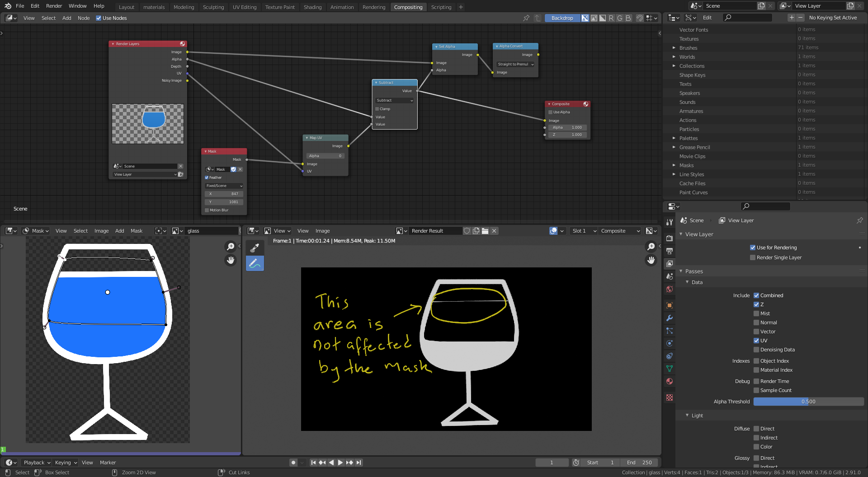This screenshot has height=477, width=868.
Task: Click Alpha value field in Composite node
Action: click(x=568, y=127)
